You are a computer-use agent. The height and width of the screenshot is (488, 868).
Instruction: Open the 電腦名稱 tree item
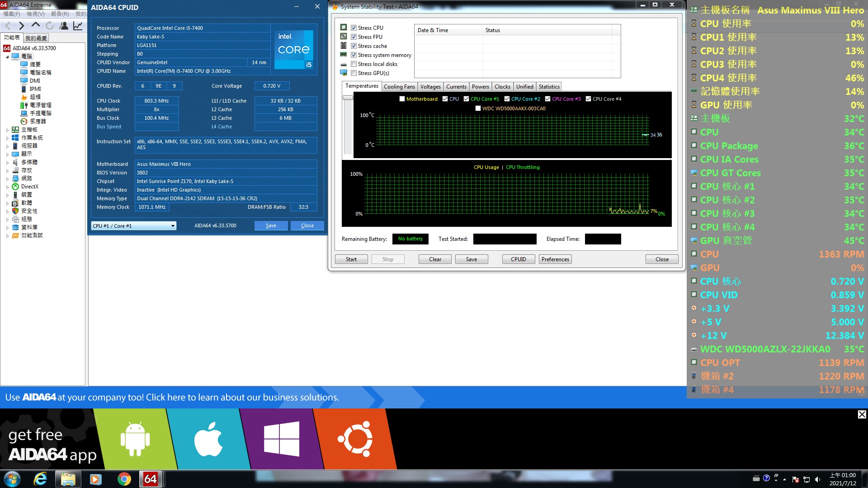pyautogui.click(x=36, y=73)
